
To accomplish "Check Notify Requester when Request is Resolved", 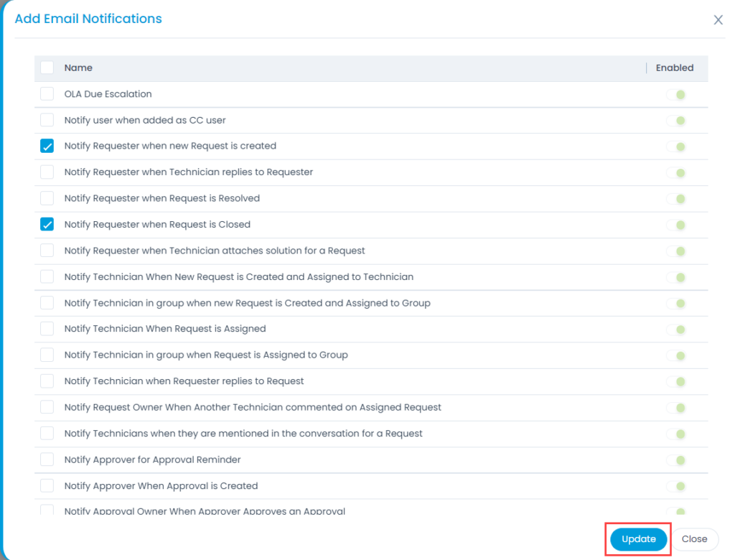I will coord(47,198).
